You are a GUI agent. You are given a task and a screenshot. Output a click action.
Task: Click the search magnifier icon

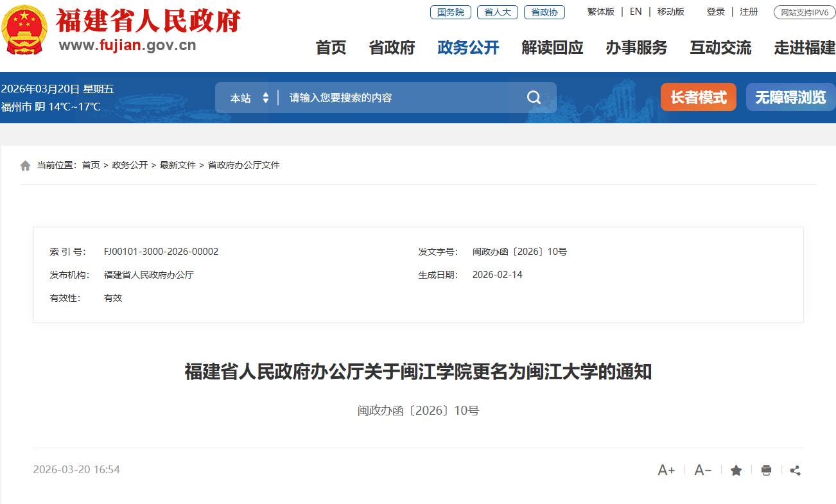click(x=534, y=97)
